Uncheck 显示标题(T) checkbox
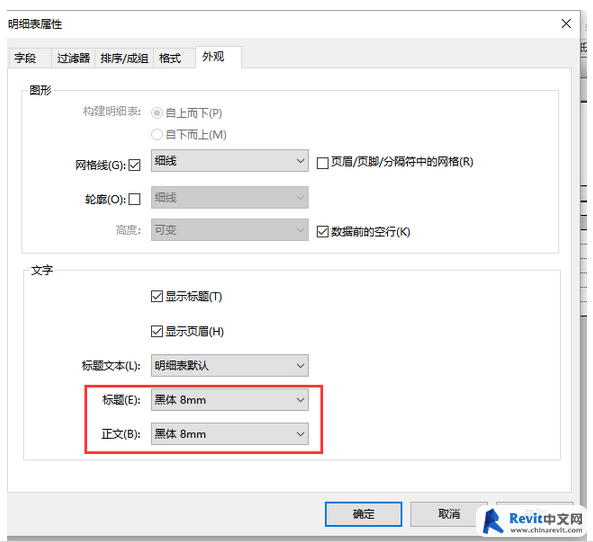 [157, 296]
